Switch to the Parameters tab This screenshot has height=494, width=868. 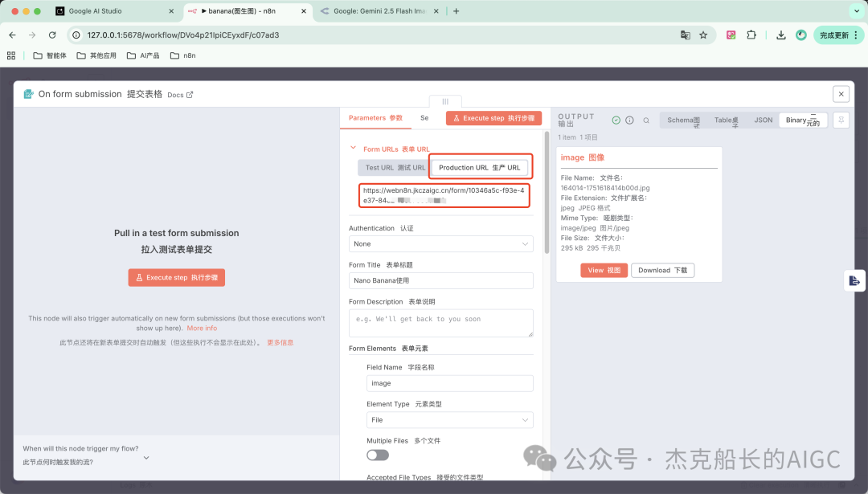(x=375, y=118)
